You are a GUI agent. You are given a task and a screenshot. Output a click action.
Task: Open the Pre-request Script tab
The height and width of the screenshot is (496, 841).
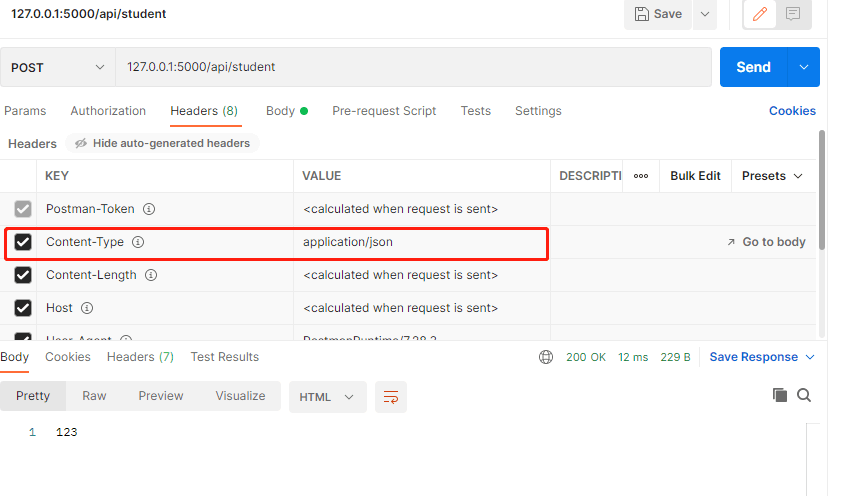click(x=384, y=111)
